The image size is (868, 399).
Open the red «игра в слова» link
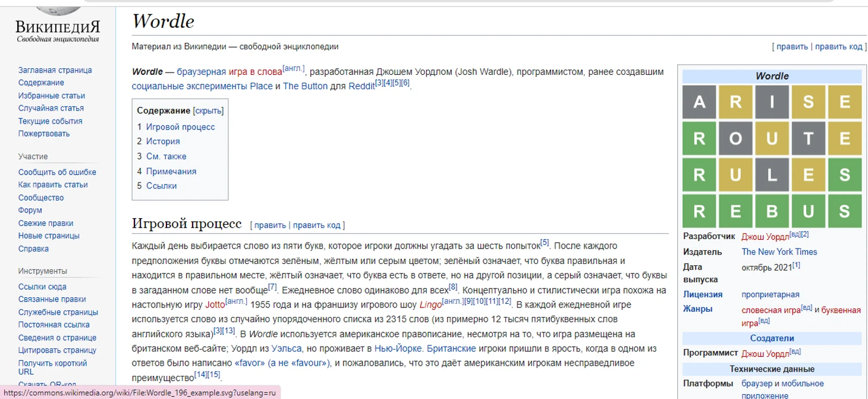pyautogui.click(x=256, y=72)
